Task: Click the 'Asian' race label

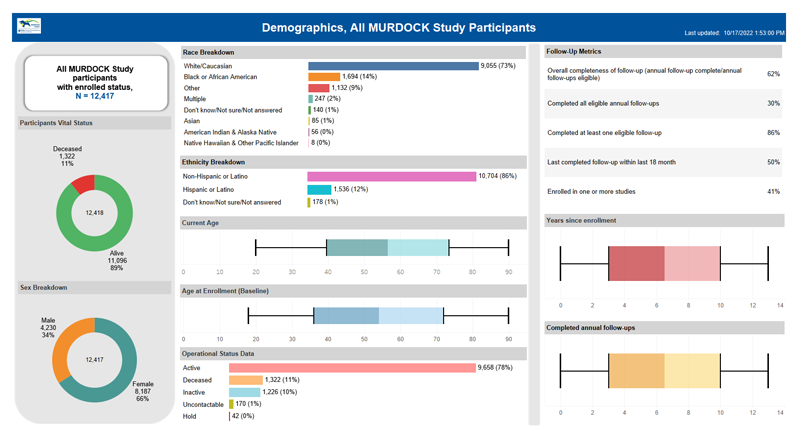Action: pyautogui.click(x=192, y=121)
